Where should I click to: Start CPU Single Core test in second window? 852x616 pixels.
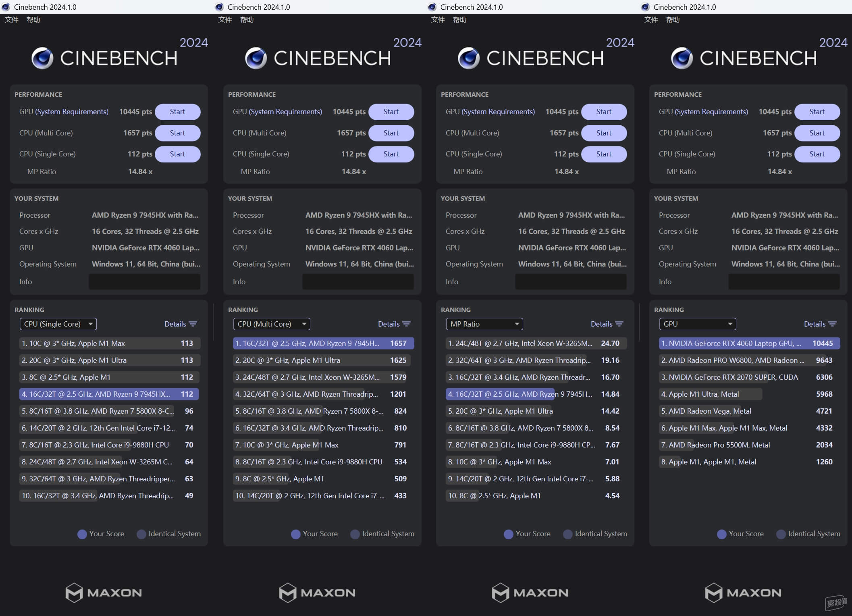(x=391, y=154)
